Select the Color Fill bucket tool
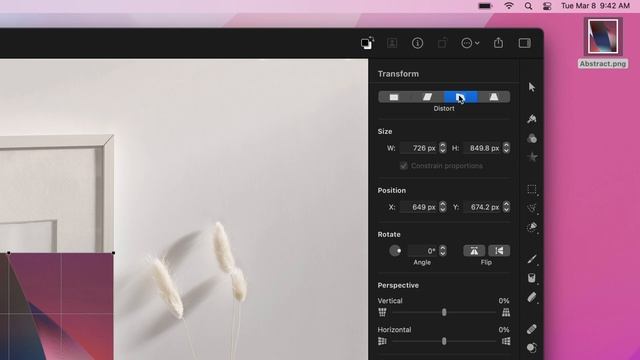Image resolution: width=640 pixels, height=360 pixels. (x=531, y=278)
